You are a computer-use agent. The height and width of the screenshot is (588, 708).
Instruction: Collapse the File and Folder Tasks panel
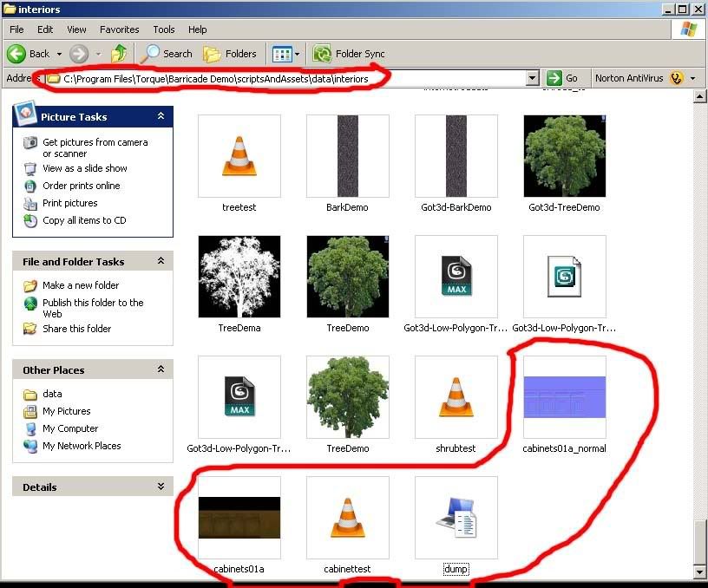click(161, 261)
